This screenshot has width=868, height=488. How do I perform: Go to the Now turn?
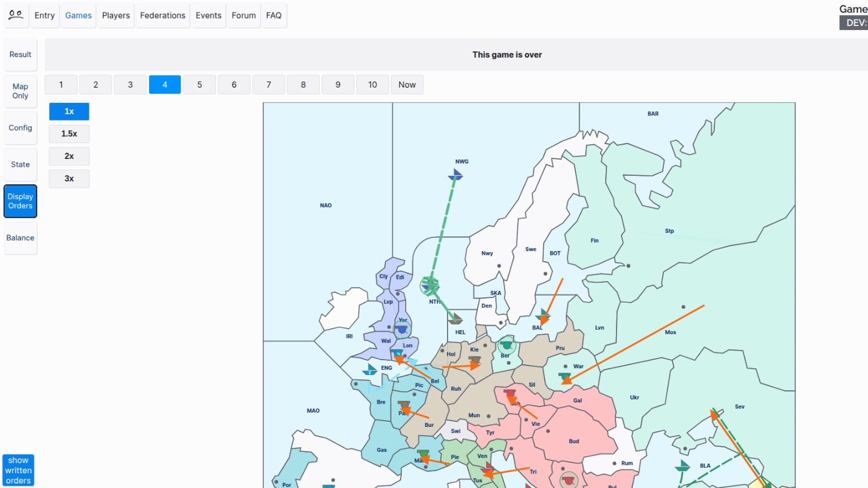click(x=407, y=85)
